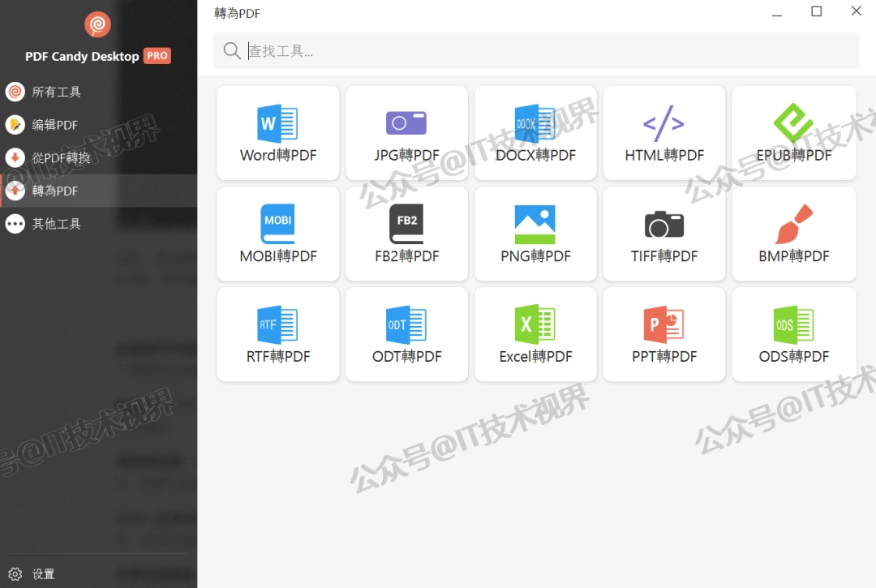This screenshot has height=588, width=876.
Task: Maximize the PDF Candy window
Action: pyautogui.click(x=816, y=11)
